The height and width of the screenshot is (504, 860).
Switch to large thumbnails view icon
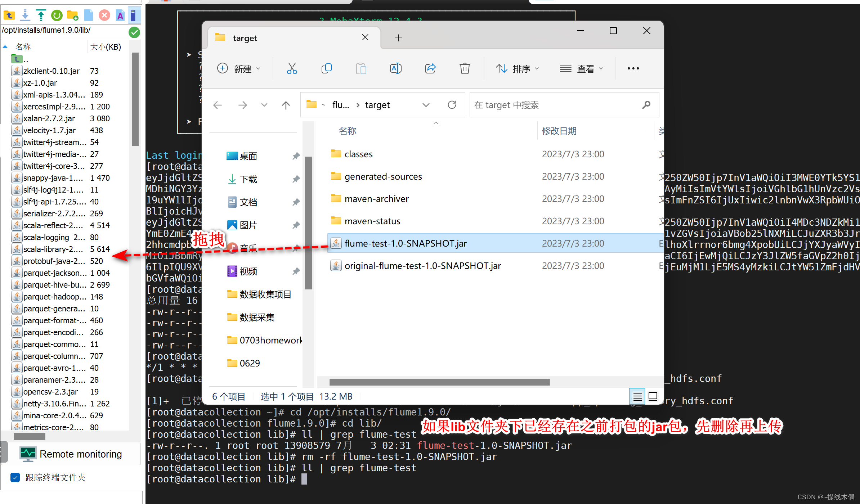653,397
